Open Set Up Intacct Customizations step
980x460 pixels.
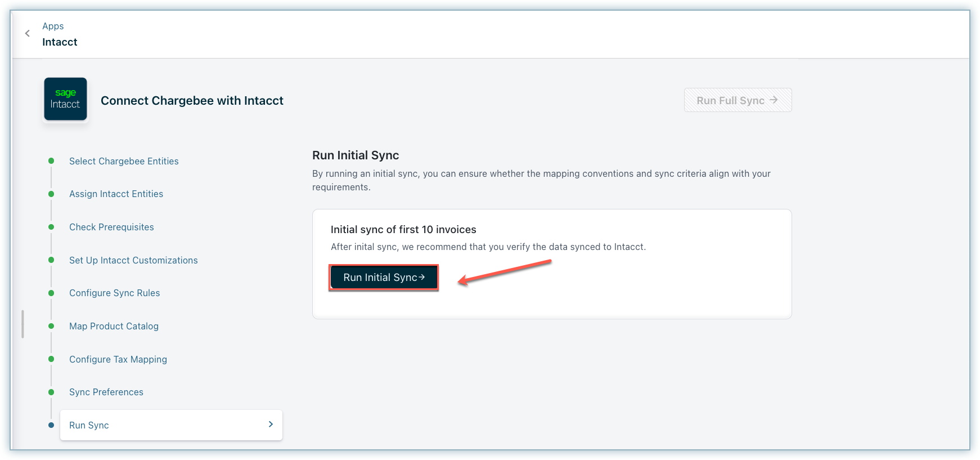(133, 260)
